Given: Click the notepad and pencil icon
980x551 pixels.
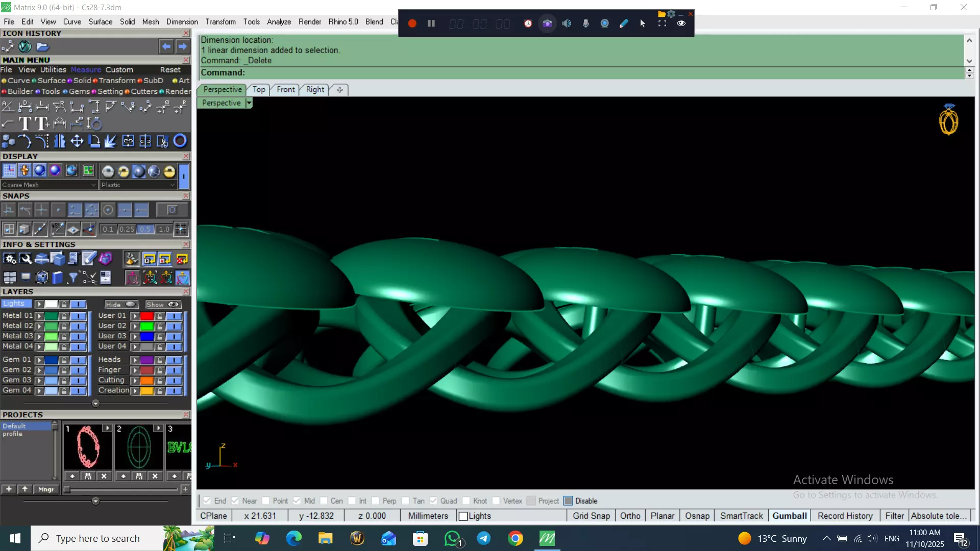Looking at the screenshot, I should click(89, 259).
